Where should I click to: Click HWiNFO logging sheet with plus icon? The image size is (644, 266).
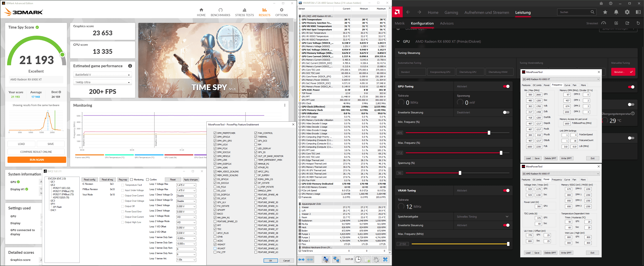pos(367,259)
